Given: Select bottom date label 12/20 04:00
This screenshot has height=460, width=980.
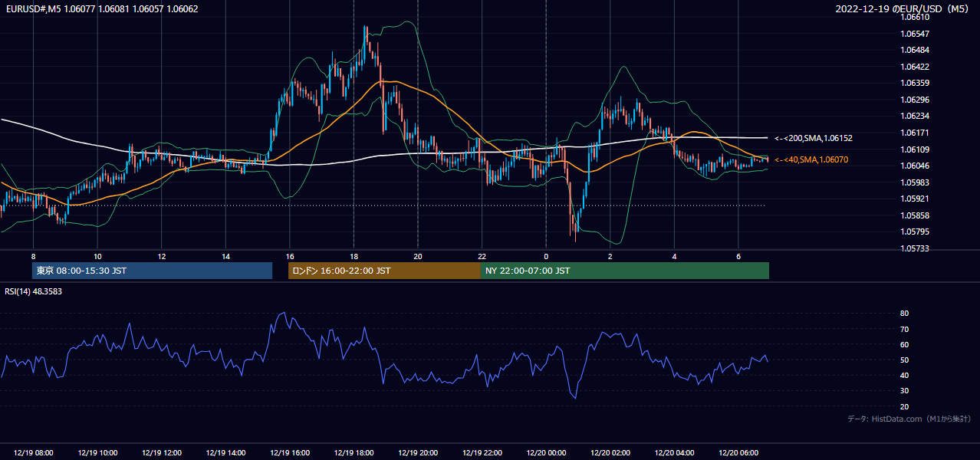Looking at the screenshot, I should tap(674, 453).
